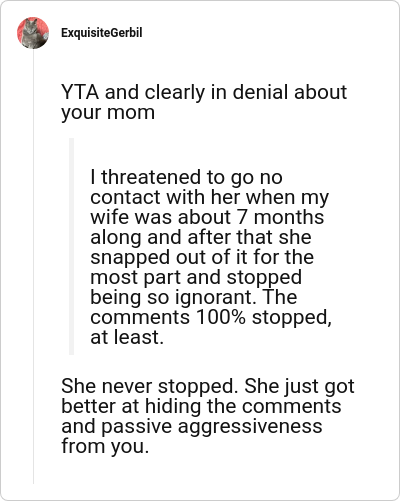Click the quoted line 'along and after that she'

click(201, 237)
